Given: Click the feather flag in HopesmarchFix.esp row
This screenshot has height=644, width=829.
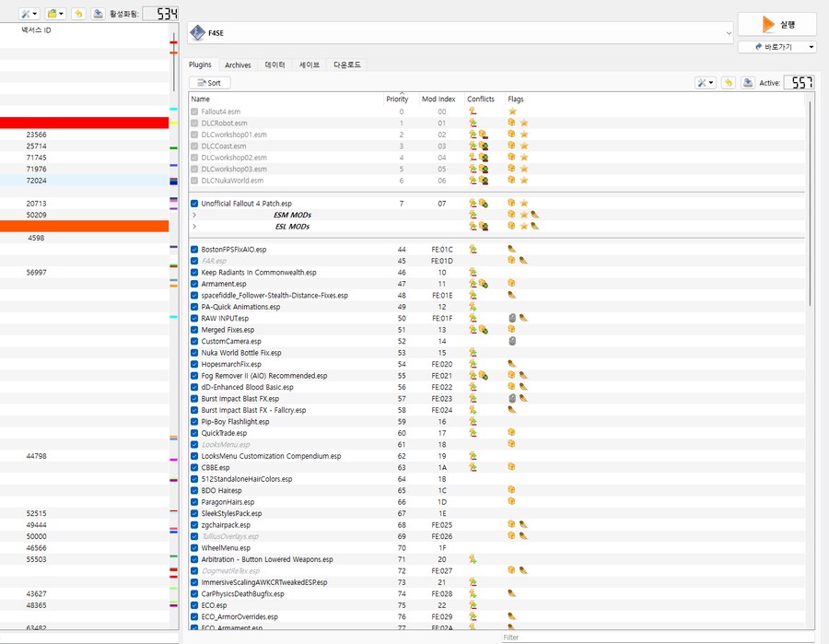Looking at the screenshot, I should (x=512, y=364).
